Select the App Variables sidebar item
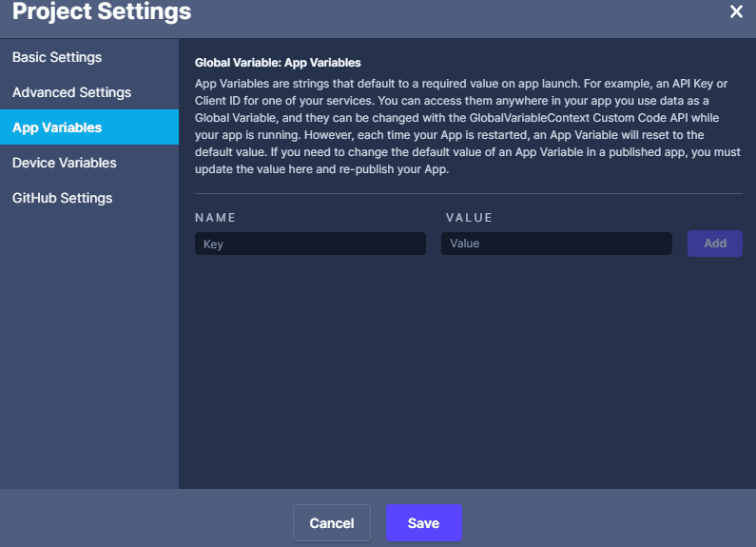 (x=57, y=127)
